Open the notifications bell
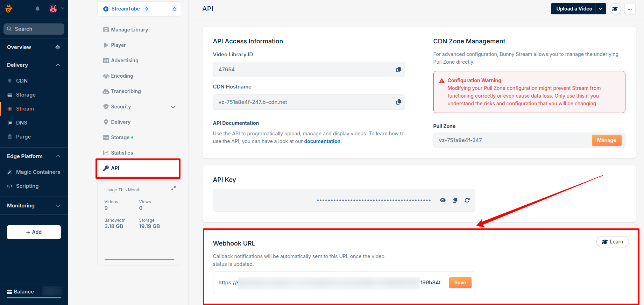Viewport: 644px width, 305px height. pyautogui.click(x=37, y=9)
